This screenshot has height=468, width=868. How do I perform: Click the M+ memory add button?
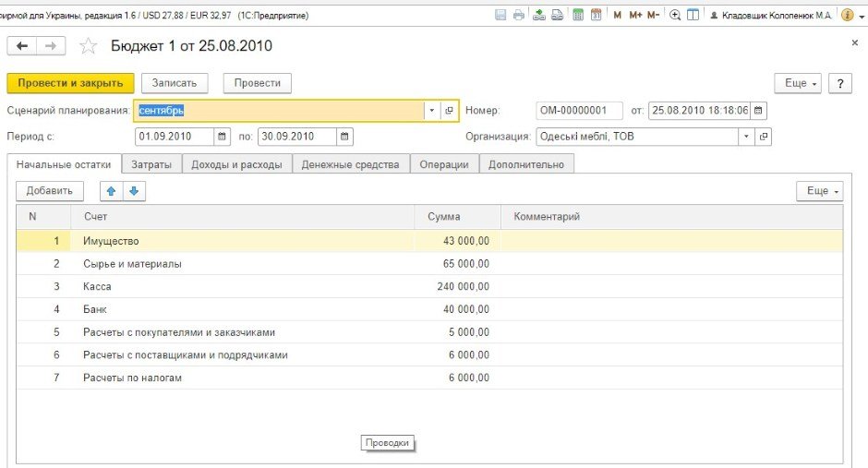click(635, 16)
